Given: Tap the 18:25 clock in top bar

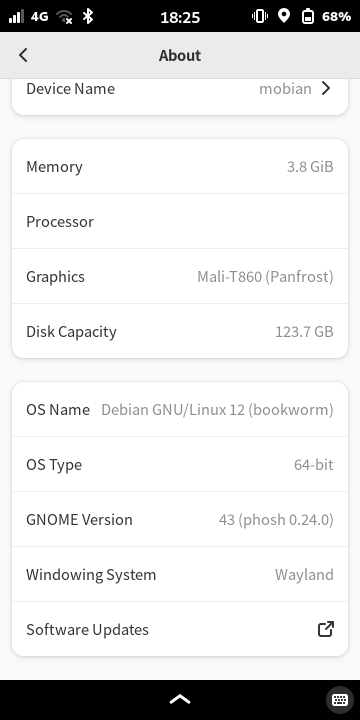Looking at the screenshot, I should (x=180, y=17).
